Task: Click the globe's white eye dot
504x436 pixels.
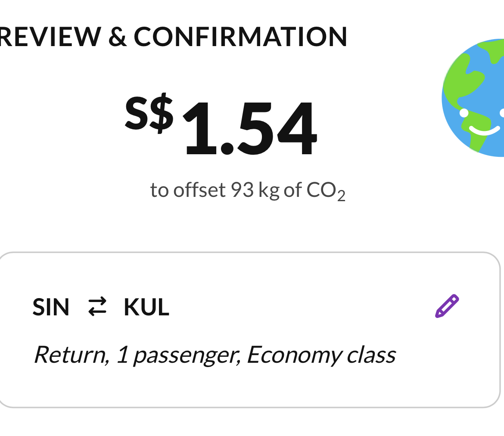Action: [464, 113]
